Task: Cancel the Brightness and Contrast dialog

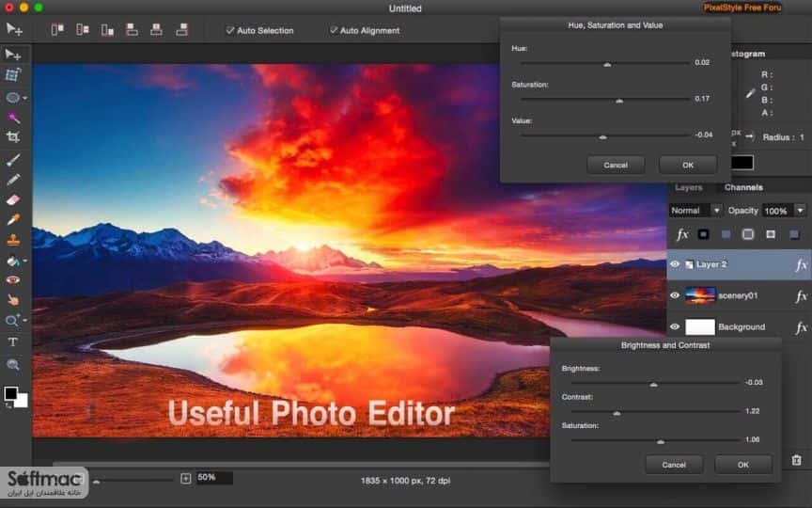Action: tap(674, 465)
